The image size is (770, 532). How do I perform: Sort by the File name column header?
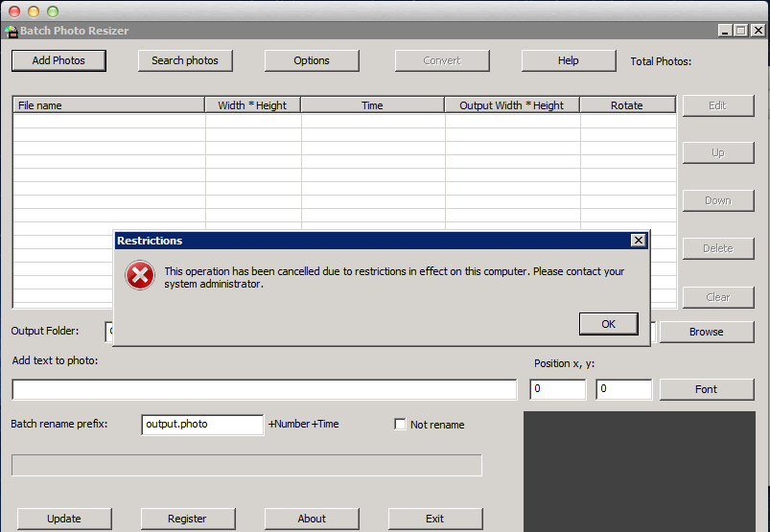pos(108,105)
